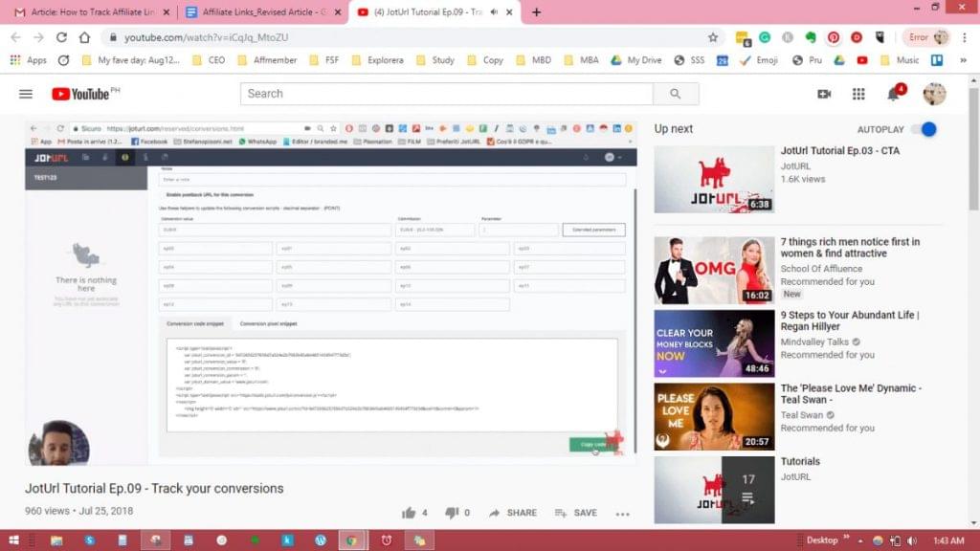Image resolution: width=980 pixels, height=551 pixels.
Task: Close the Affiliate Links document tab
Action: coord(338,11)
